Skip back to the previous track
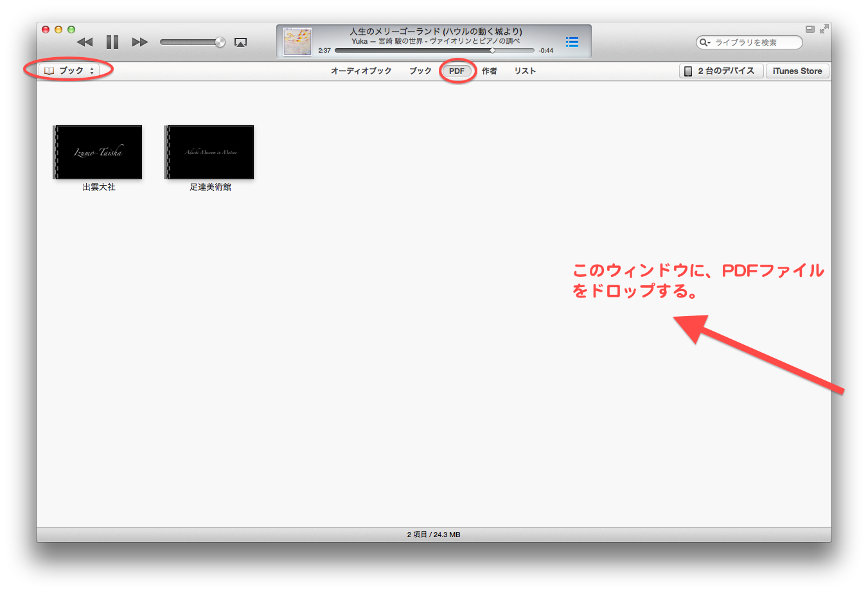Screen dimensions: 868x593 pyautogui.click(x=85, y=42)
